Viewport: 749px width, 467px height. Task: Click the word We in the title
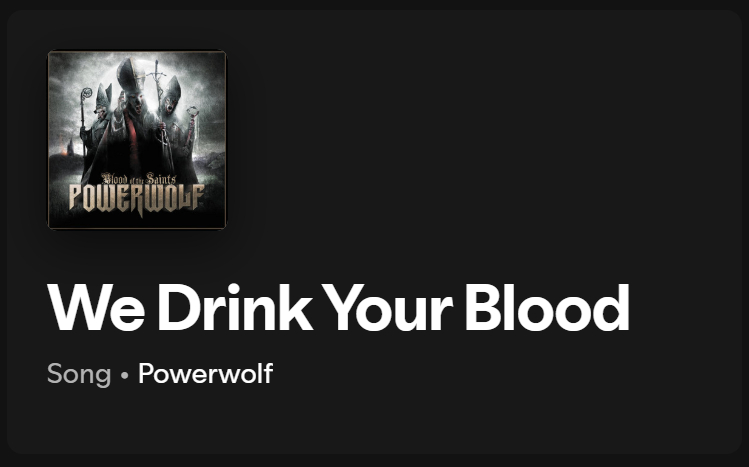tap(96, 308)
